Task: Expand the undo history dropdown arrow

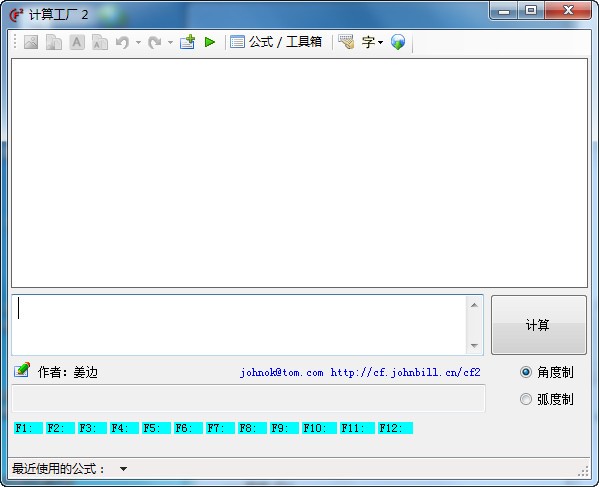Action: pyautogui.click(x=138, y=42)
